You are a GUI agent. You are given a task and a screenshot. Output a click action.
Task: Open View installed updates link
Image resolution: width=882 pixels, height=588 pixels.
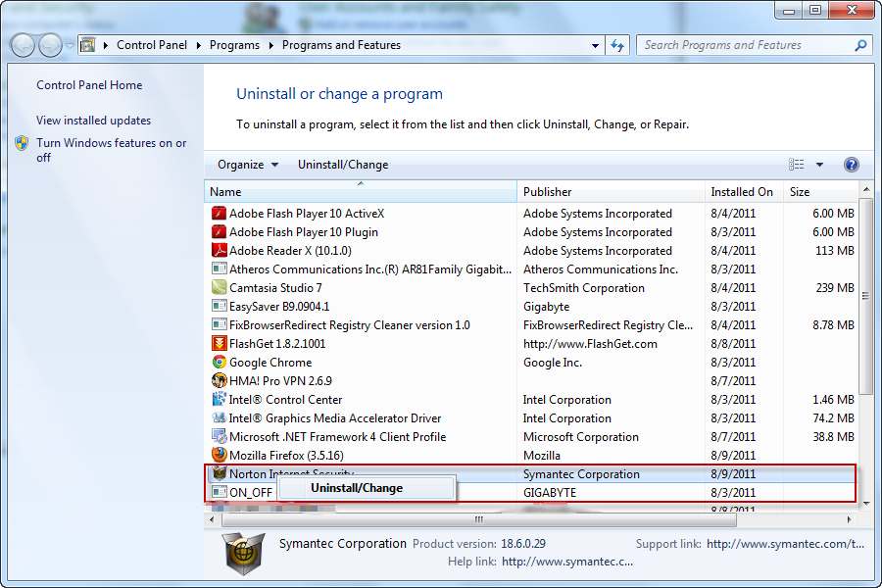click(x=94, y=121)
